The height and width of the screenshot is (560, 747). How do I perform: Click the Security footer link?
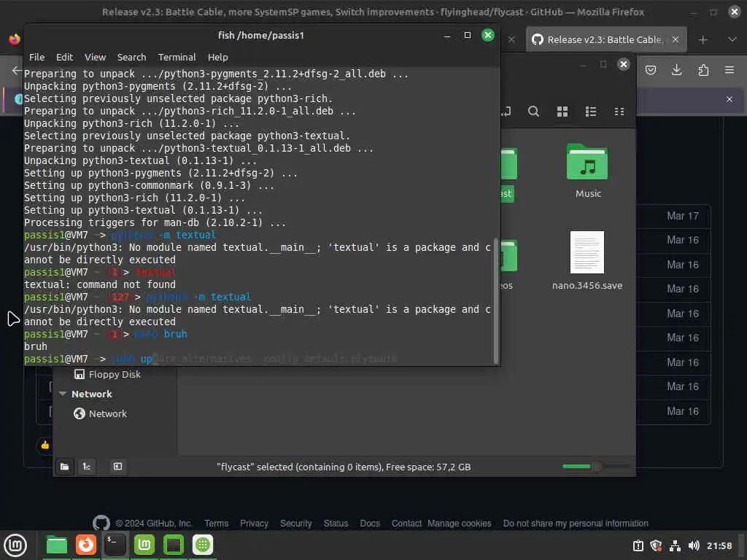(296, 524)
